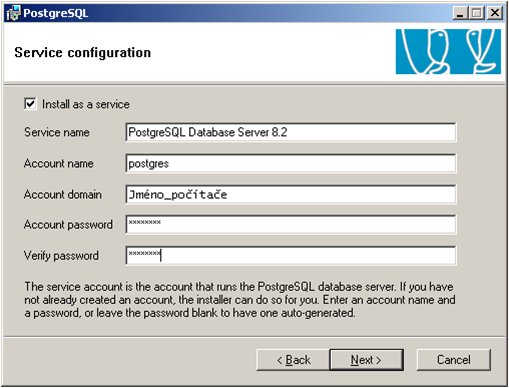The height and width of the screenshot is (388, 509).
Task: Click the service account description paragraph
Action: tap(240, 300)
